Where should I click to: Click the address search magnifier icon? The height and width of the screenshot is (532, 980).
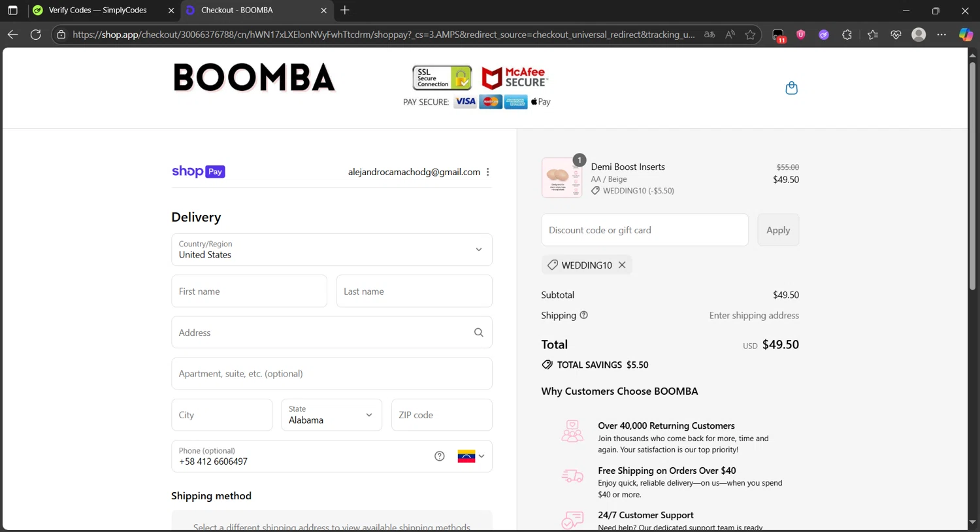click(x=479, y=333)
